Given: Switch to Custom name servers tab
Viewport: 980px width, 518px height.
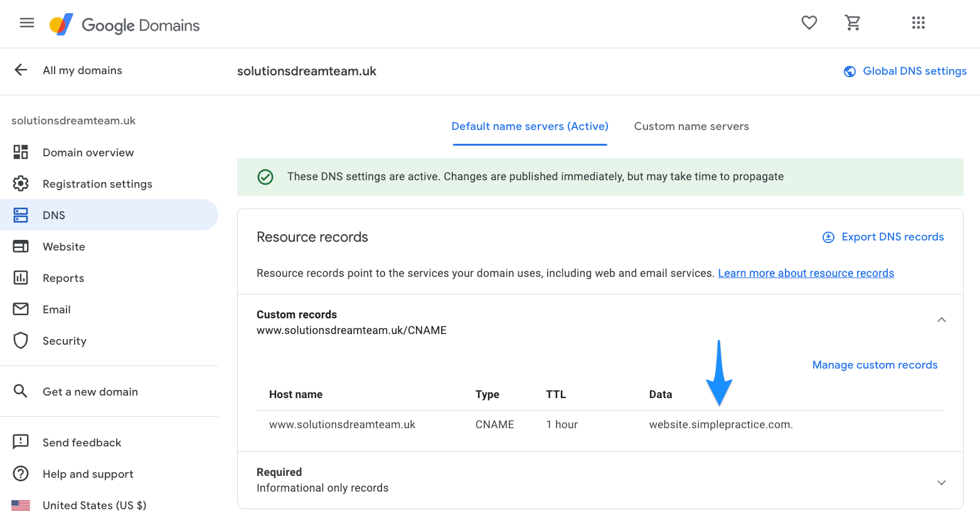Looking at the screenshot, I should tap(691, 126).
